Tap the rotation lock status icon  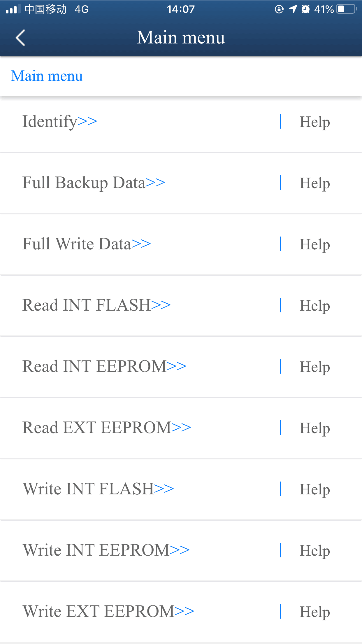pyautogui.click(x=279, y=9)
